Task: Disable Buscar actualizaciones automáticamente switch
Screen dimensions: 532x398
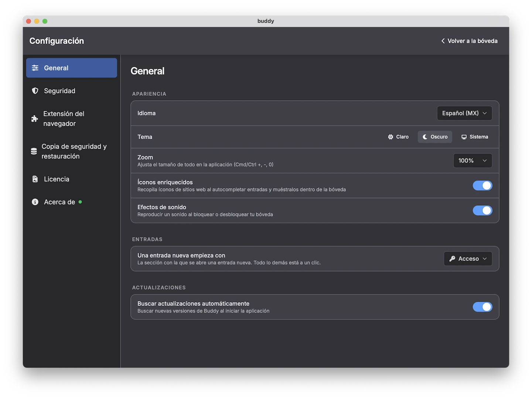Action: click(482, 307)
